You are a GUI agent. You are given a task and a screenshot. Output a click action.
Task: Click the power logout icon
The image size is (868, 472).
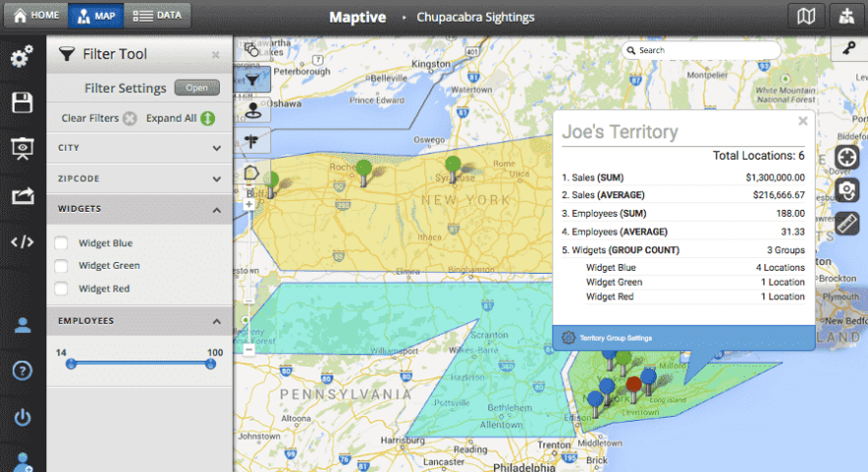click(22, 417)
